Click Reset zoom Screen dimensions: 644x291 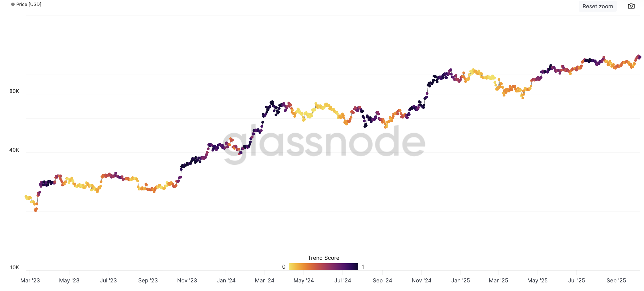[598, 6]
